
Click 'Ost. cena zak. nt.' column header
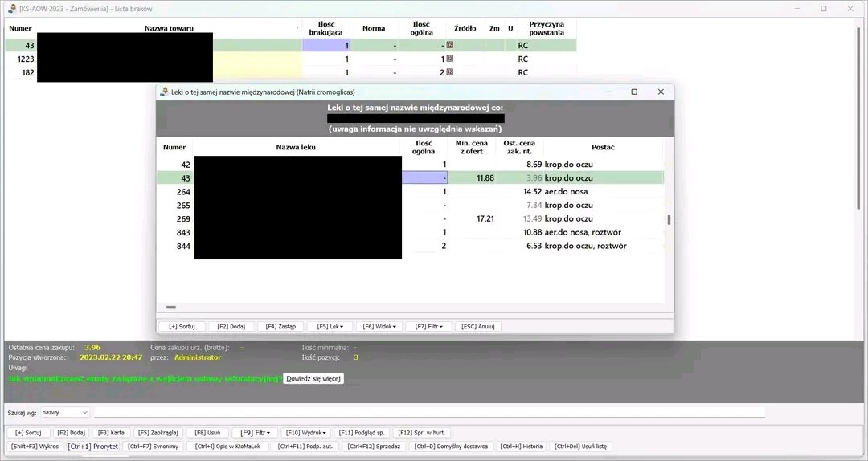pyautogui.click(x=518, y=147)
